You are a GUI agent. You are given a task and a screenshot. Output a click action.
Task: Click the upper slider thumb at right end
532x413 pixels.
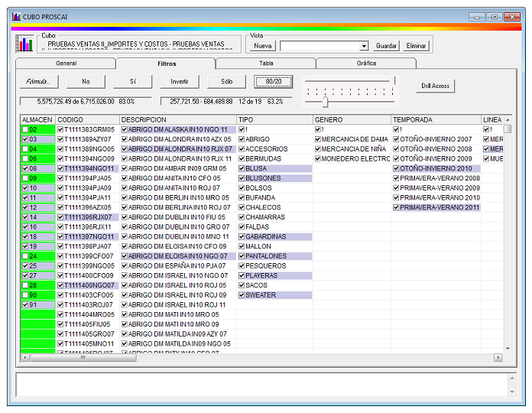tap(393, 81)
